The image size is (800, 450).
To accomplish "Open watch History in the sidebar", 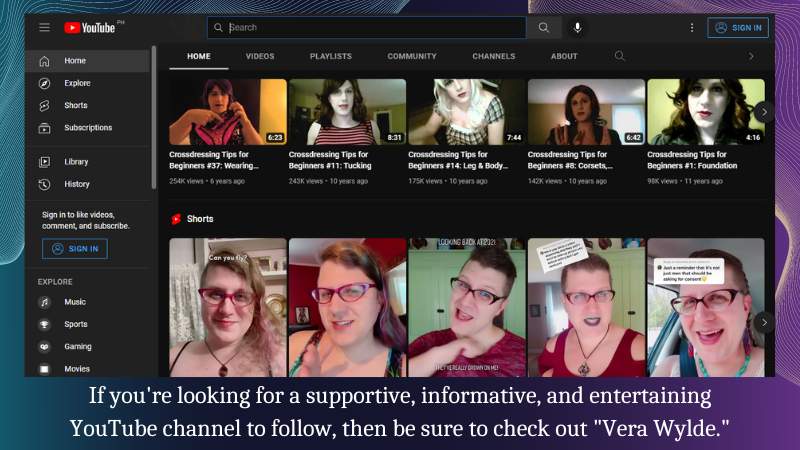I will (76, 184).
